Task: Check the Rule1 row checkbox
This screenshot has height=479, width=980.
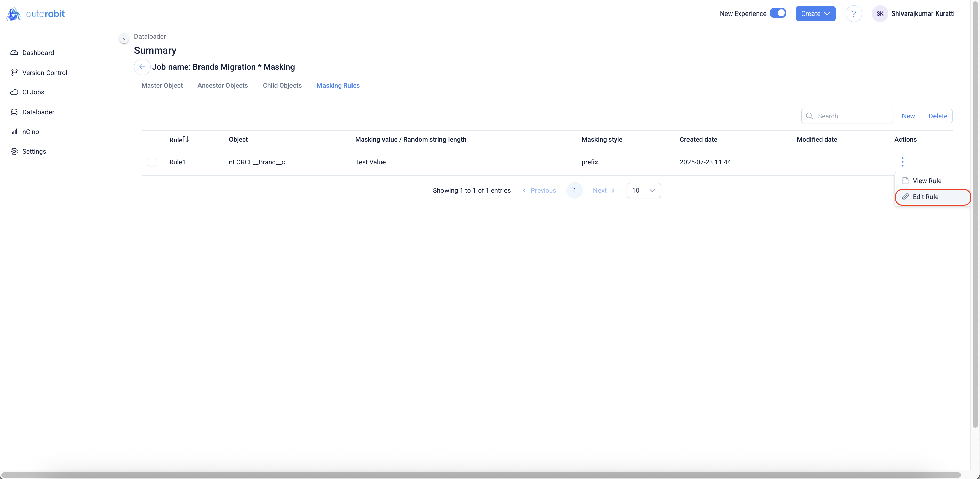Action: tap(152, 162)
